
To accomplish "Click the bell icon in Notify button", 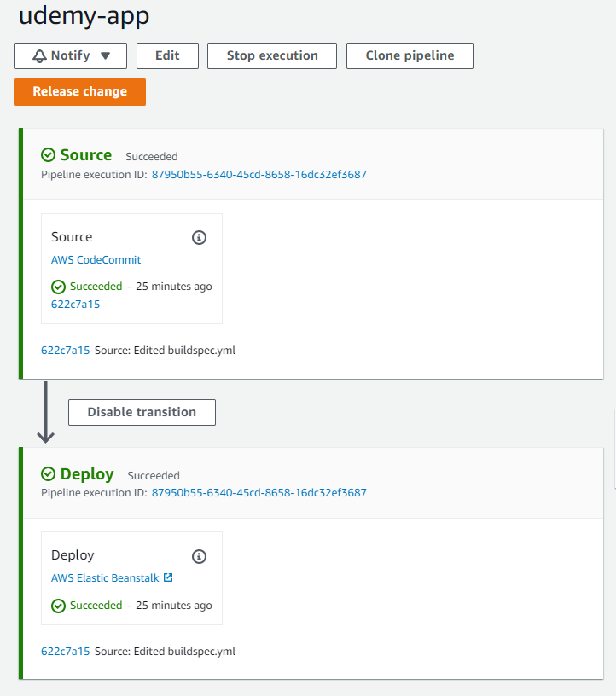I will coord(39,56).
